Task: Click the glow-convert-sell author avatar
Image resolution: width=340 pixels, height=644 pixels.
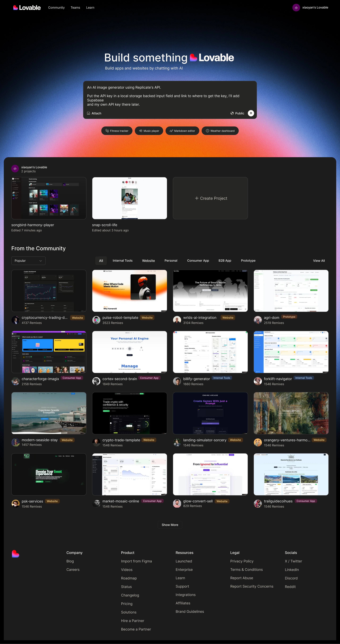Action: click(177, 503)
